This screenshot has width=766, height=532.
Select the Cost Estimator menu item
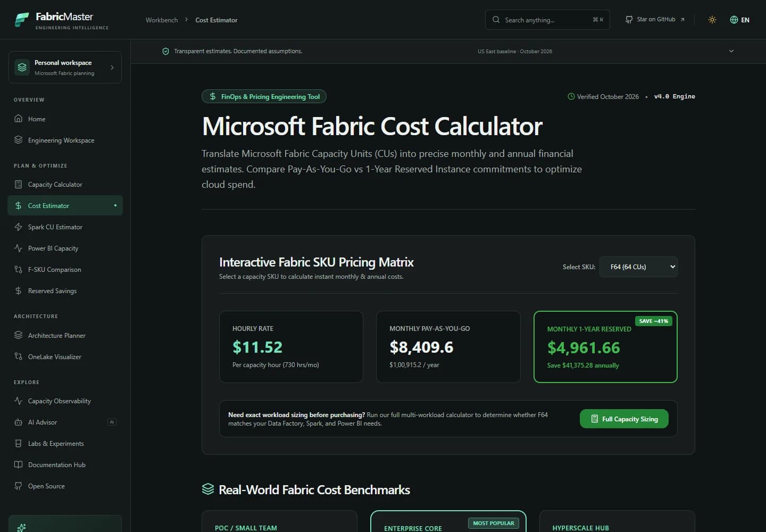(65, 205)
